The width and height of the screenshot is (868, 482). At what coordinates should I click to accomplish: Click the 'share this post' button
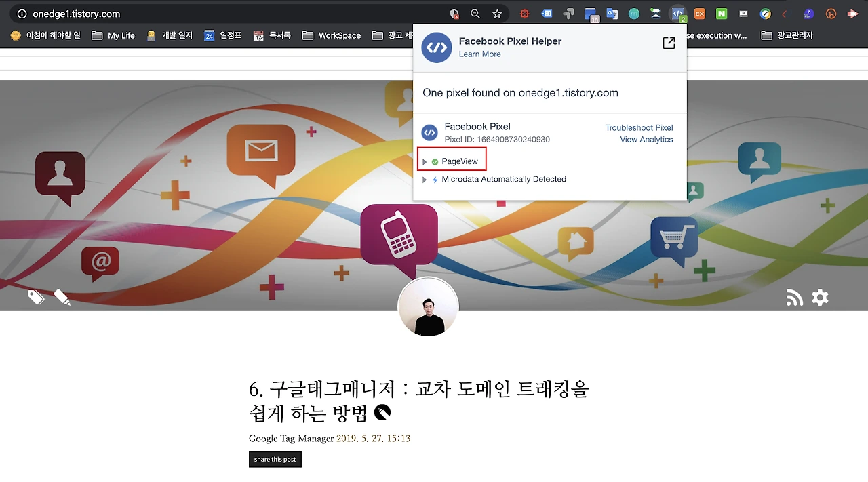275,460
